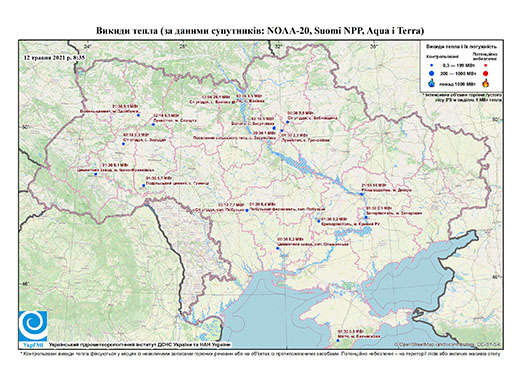Click the date stamp 12 травня 2021
The image size is (520, 368).
point(54,57)
